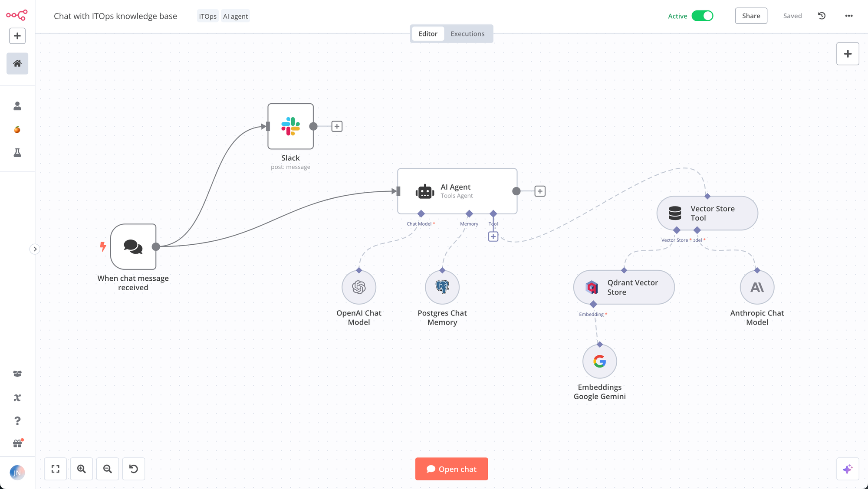Image resolution: width=868 pixels, height=489 pixels.
Task: Click the ITOps tag
Action: (207, 16)
